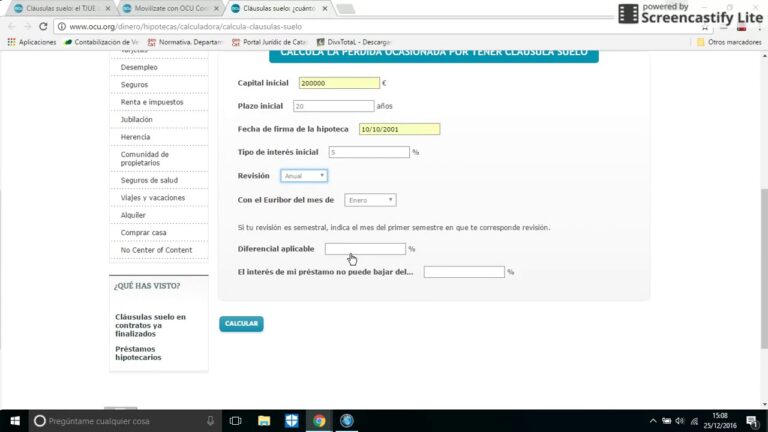Open File Explorer from the taskbar
Image resolution: width=768 pixels, height=432 pixels.
click(264, 421)
